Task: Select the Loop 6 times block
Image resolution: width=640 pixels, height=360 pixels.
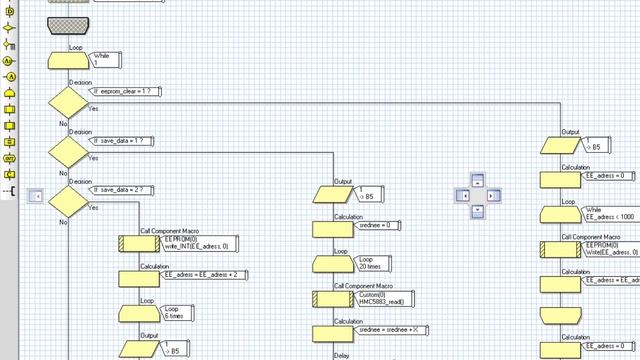Action: pos(139,313)
